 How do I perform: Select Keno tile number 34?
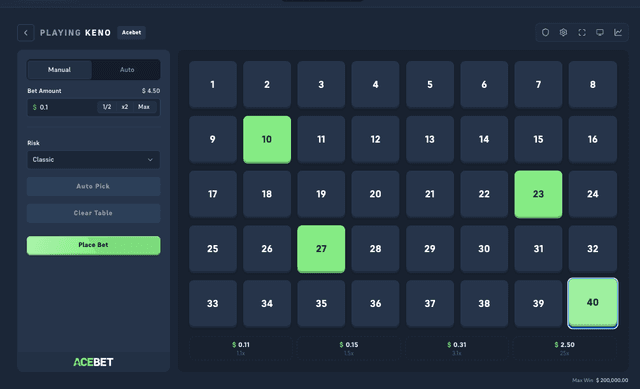tap(267, 303)
